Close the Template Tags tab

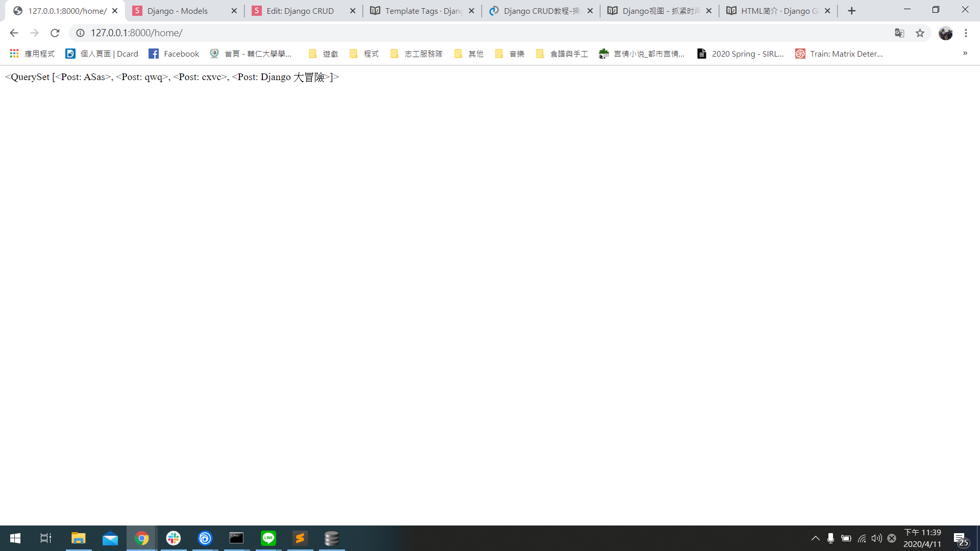point(471,11)
